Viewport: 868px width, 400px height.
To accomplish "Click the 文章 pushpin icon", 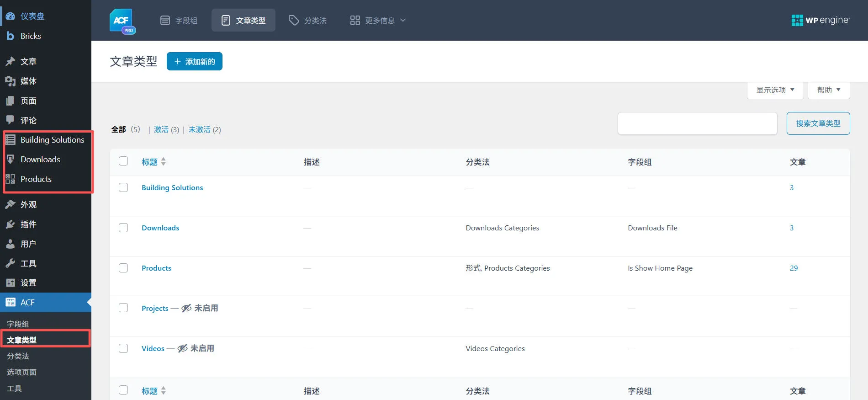I will pyautogui.click(x=11, y=61).
